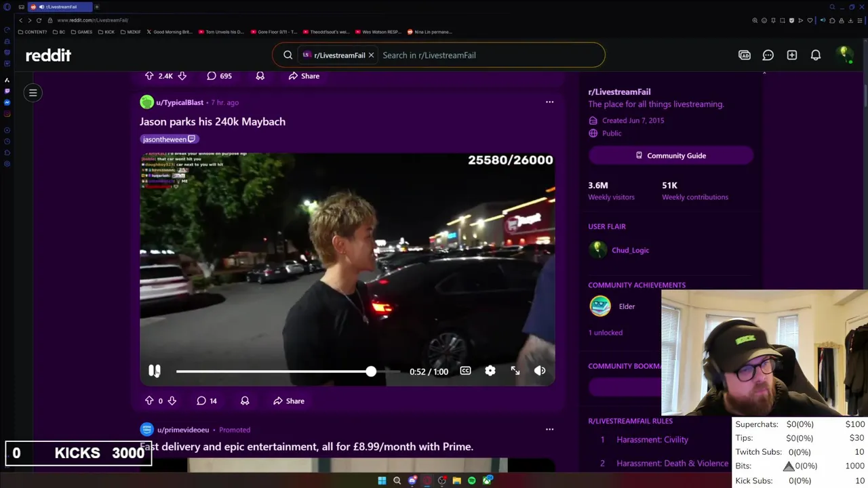Click the search magnifier icon in Reddit bar
Viewport: 868px width, 488px height.
point(288,55)
